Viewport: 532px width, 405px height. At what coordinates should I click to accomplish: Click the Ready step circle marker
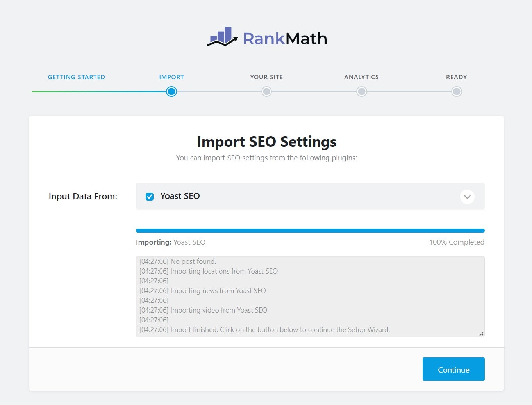click(x=457, y=92)
